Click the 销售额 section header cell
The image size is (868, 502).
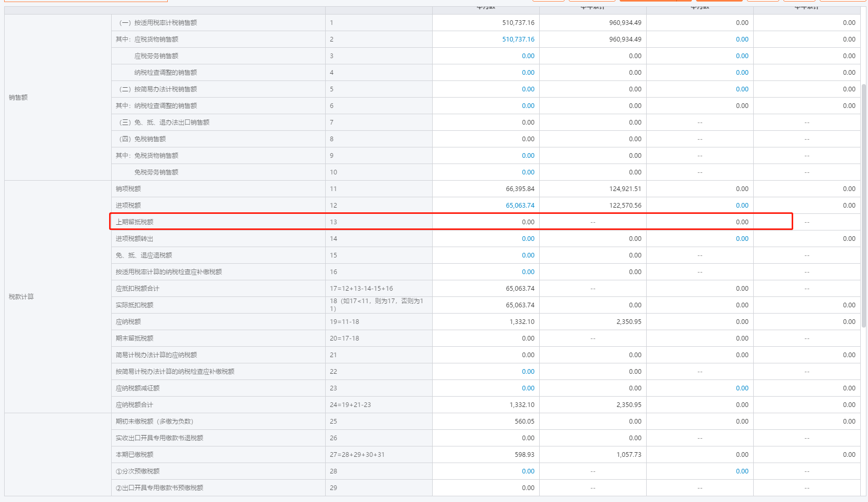tap(18, 98)
